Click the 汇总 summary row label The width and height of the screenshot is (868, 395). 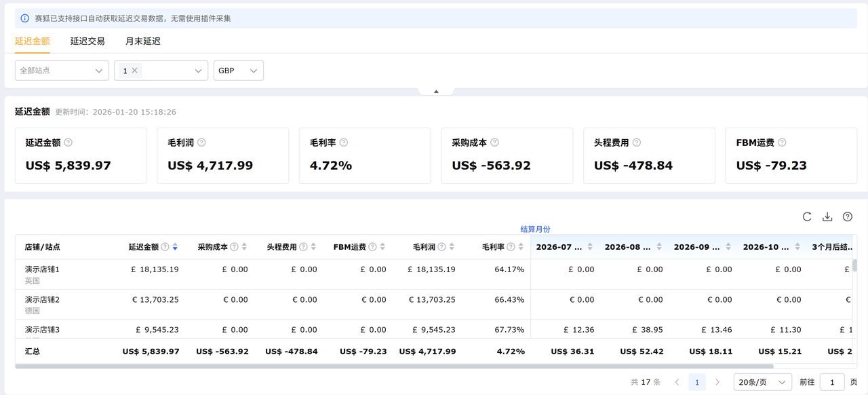[33, 352]
